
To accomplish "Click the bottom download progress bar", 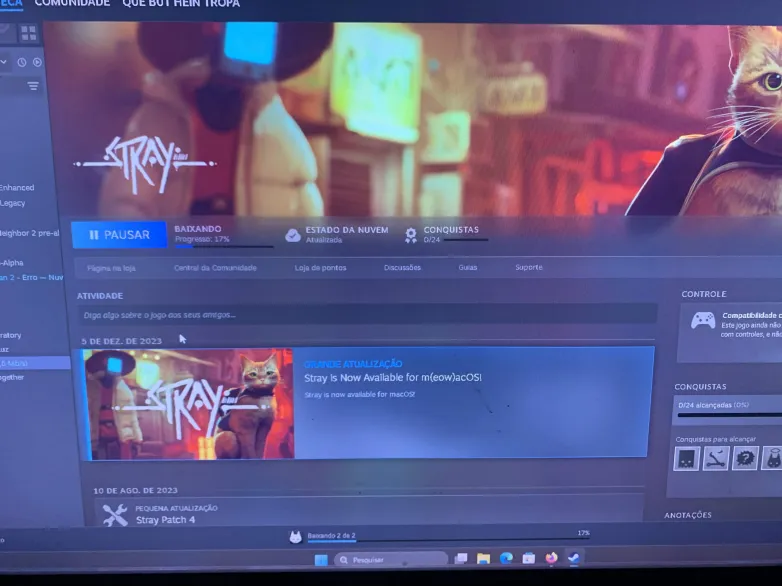I will 449,541.
